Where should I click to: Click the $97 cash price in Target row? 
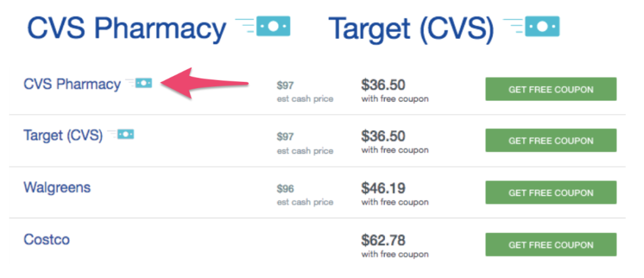(x=286, y=136)
